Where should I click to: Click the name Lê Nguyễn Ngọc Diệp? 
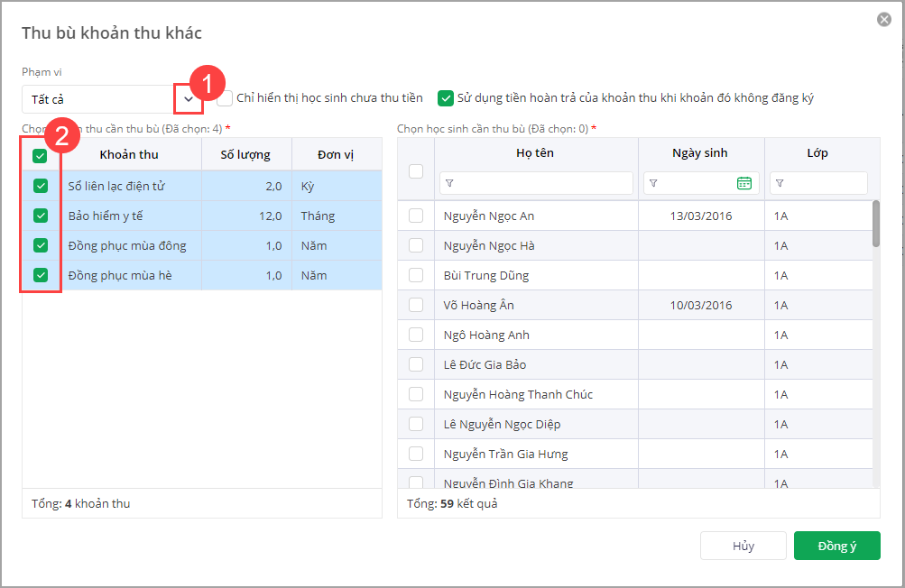(503, 424)
